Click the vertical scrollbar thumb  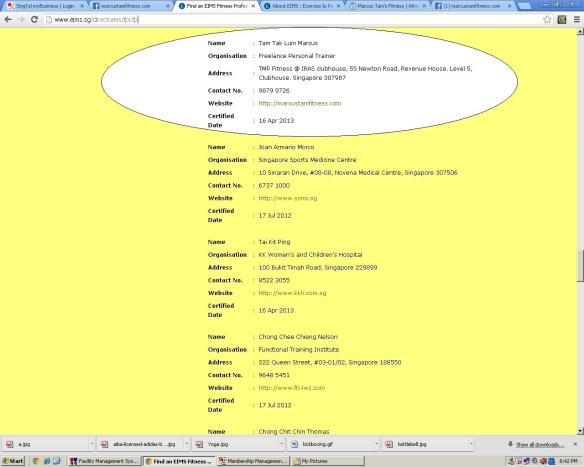580,266
